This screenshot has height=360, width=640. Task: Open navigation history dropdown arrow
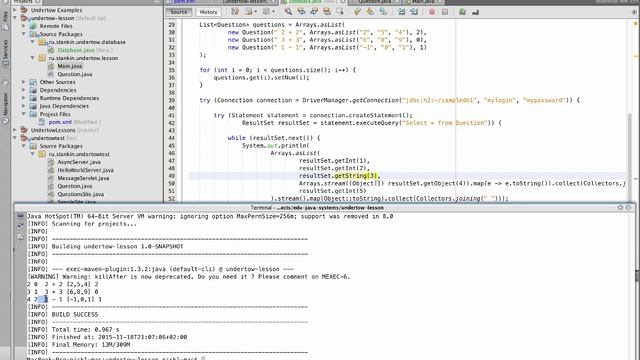coord(256,12)
